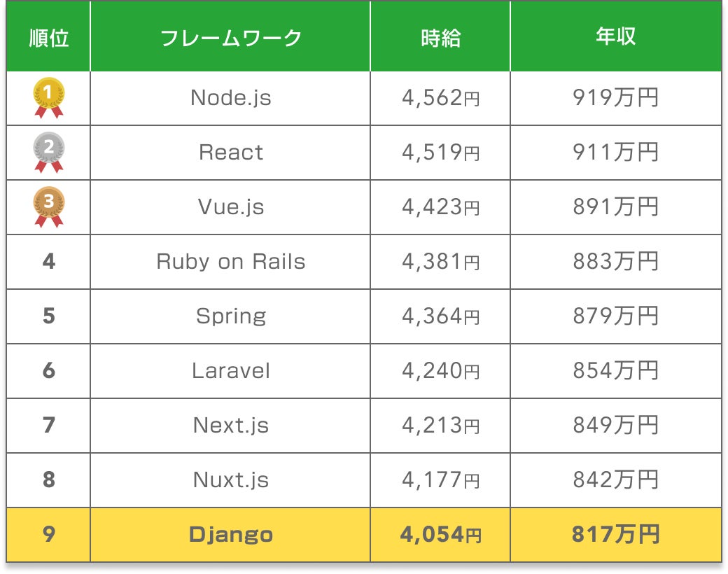Click the 順位 column header
The width and height of the screenshot is (728, 574).
tap(49, 37)
